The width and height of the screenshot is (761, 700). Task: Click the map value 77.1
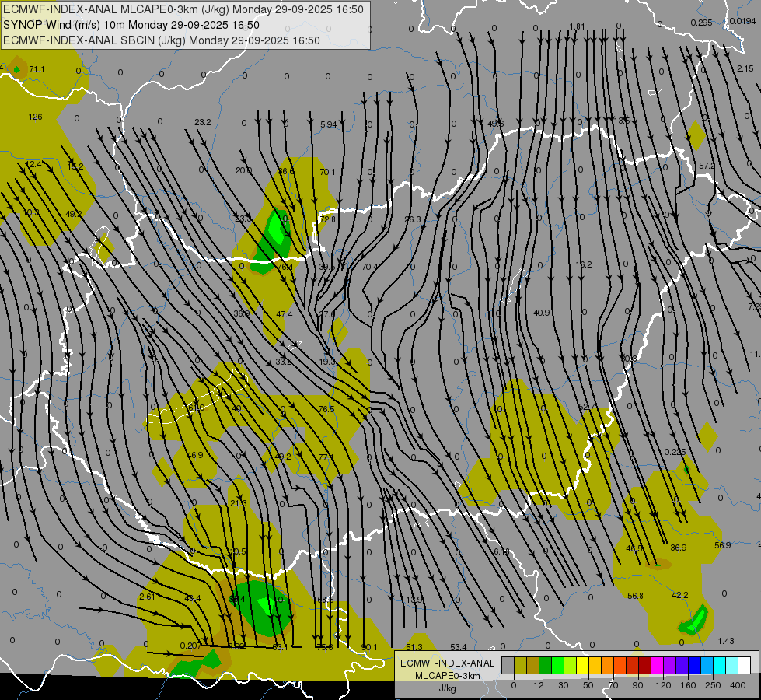[326, 457]
